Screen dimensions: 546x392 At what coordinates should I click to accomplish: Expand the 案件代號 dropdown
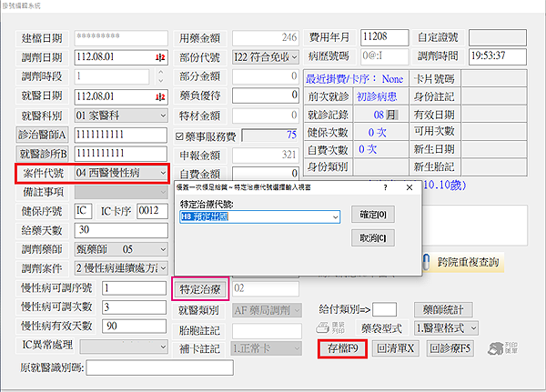[x=162, y=173]
